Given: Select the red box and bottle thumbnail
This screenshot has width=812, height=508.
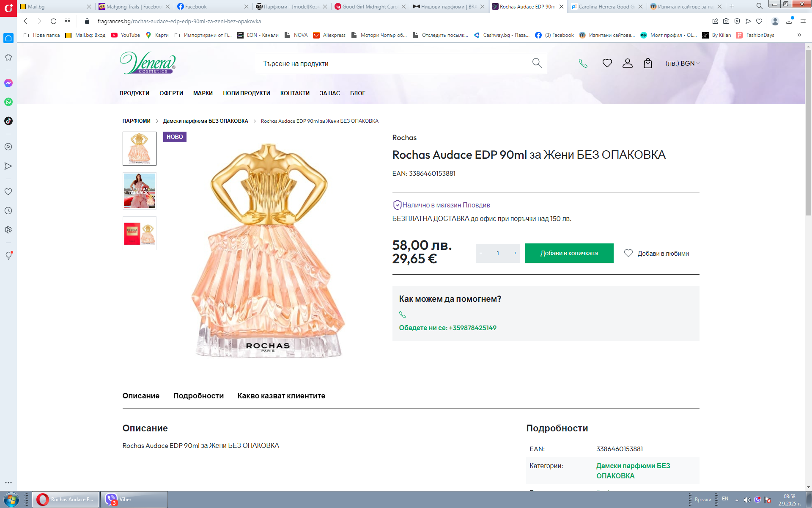Looking at the screenshot, I should point(140,233).
